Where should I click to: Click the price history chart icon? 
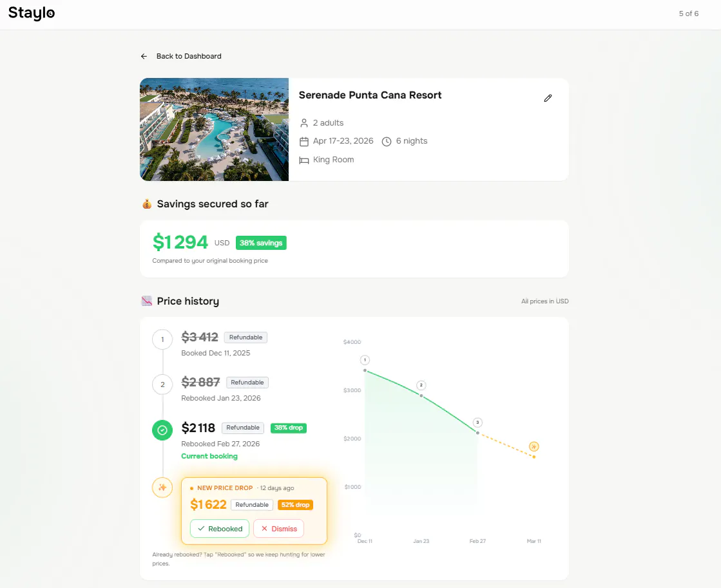pyautogui.click(x=147, y=301)
